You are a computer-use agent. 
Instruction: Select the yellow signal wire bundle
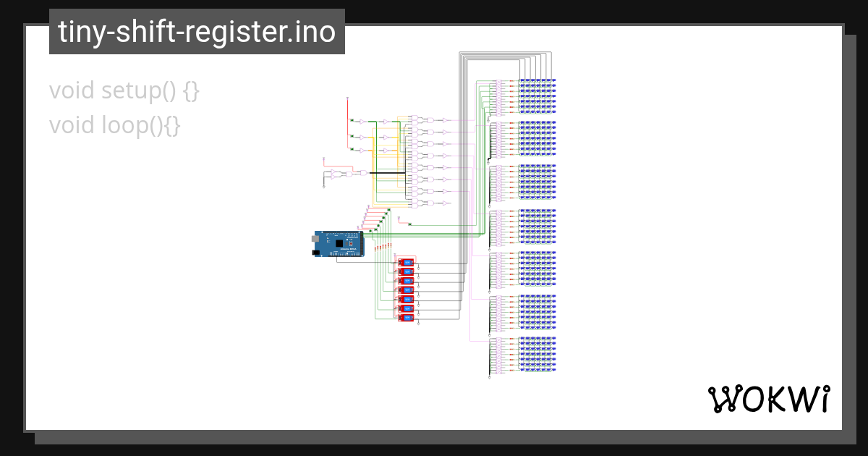[x=375, y=166]
